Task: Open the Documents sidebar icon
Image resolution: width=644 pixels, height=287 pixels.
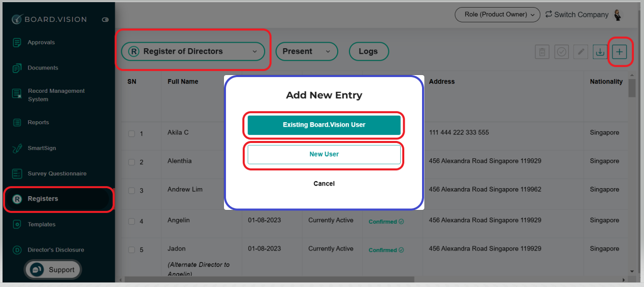Action: point(17,68)
